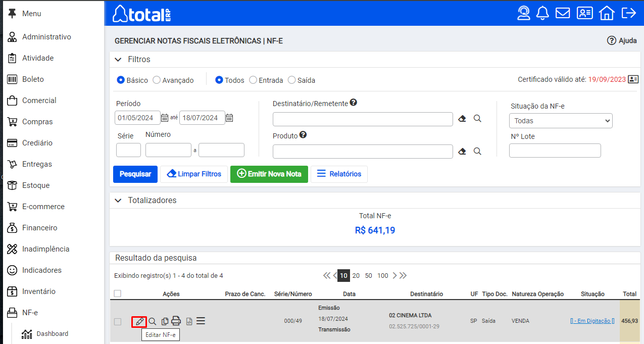Open calendar picker for end date 18/07/2024
Screen dimensions: 644x344
point(229,118)
